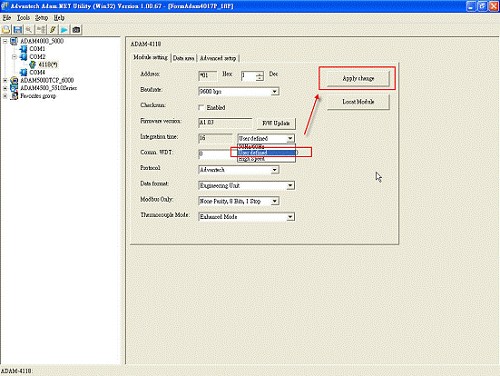The height and width of the screenshot is (376, 500).
Task: Click the lightning bolt toolbar icon
Action: coord(53,30)
